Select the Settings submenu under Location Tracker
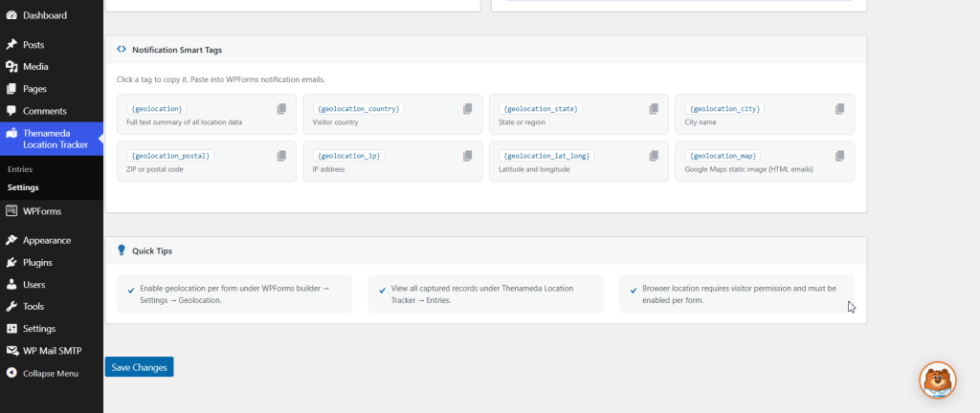The image size is (980, 413). click(23, 187)
